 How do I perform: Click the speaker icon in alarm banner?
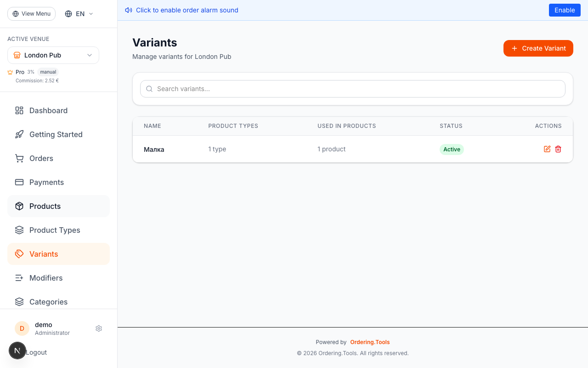tap(128, 10)
